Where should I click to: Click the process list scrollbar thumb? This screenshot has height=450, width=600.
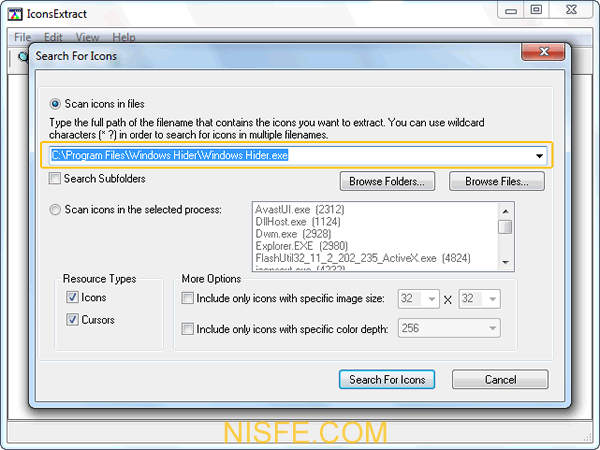click(x=505, y=227)
